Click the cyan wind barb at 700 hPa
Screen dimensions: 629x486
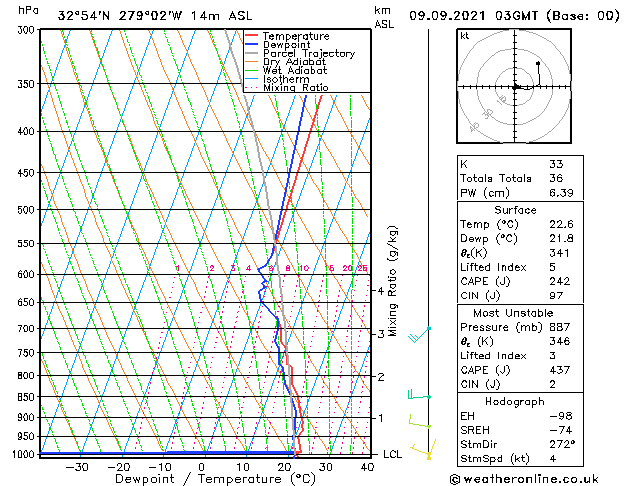(x=420, y=335)
